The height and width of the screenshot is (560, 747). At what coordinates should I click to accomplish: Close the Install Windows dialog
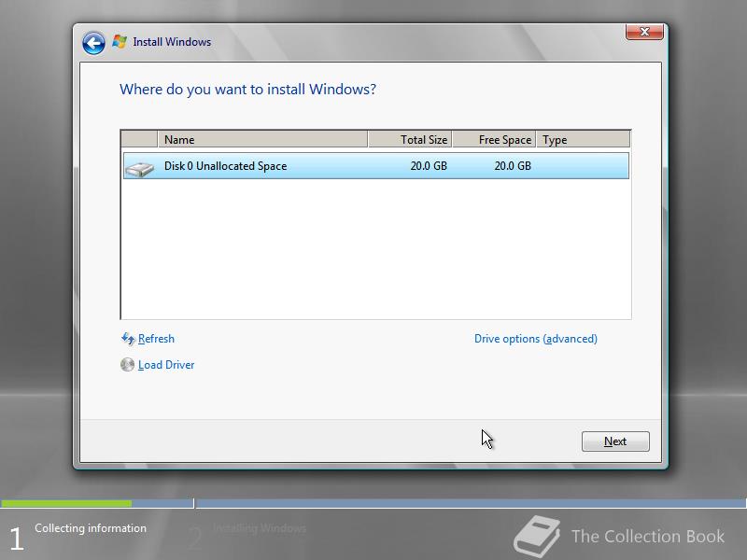coord(644,32)
